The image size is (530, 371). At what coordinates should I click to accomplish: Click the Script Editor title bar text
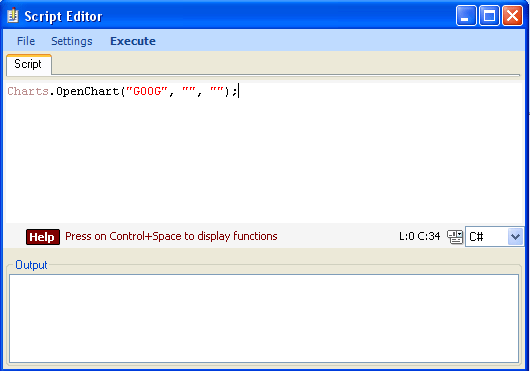click(x=63, y=16)
